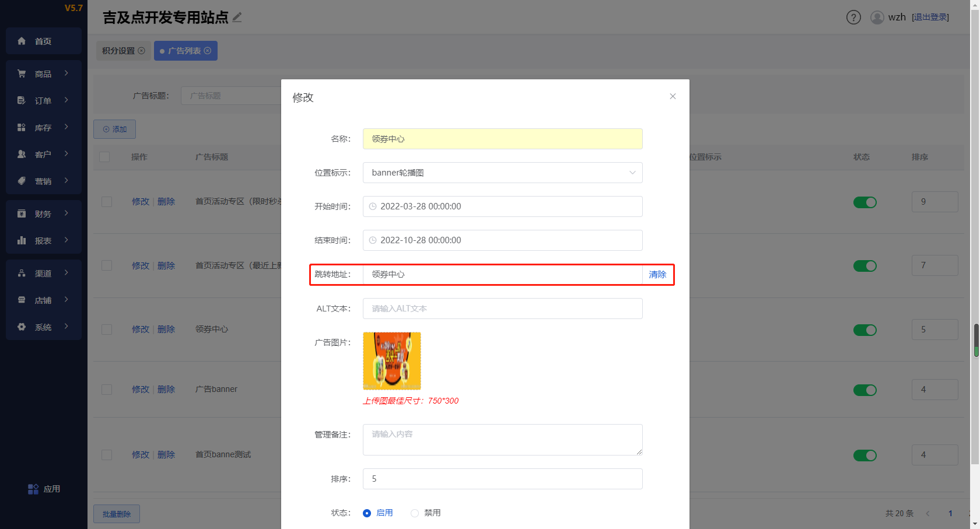This screenshot has width=980, height=529.
Task: Click the 首页 home icon in sidebar
Action: pos(22,41)
